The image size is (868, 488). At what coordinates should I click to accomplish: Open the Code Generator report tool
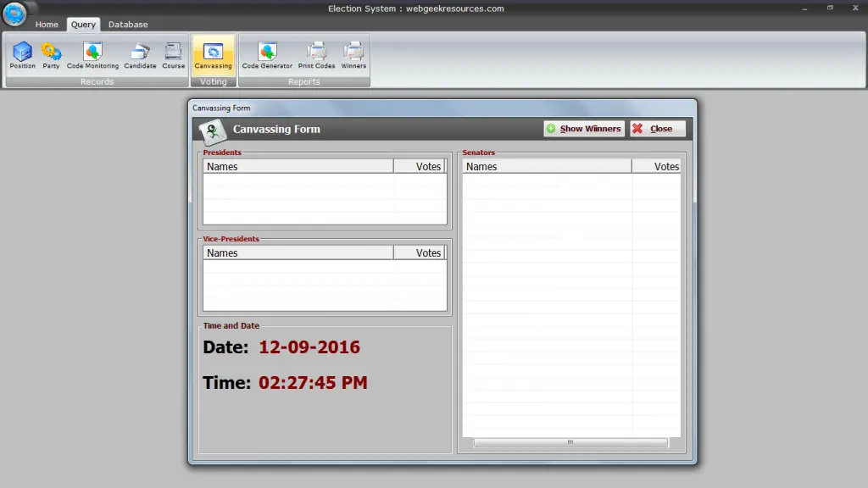point(267,55)
